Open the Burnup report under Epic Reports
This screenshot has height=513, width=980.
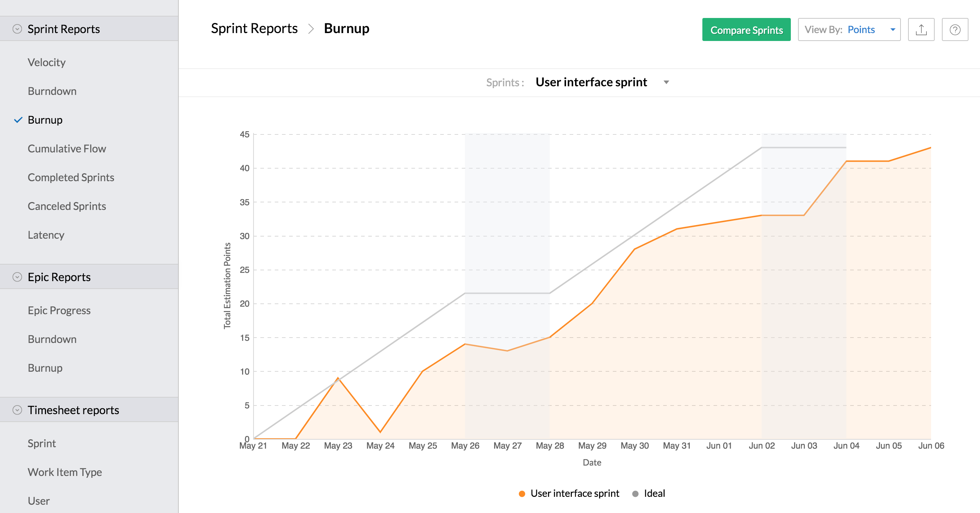click(45, 368)
